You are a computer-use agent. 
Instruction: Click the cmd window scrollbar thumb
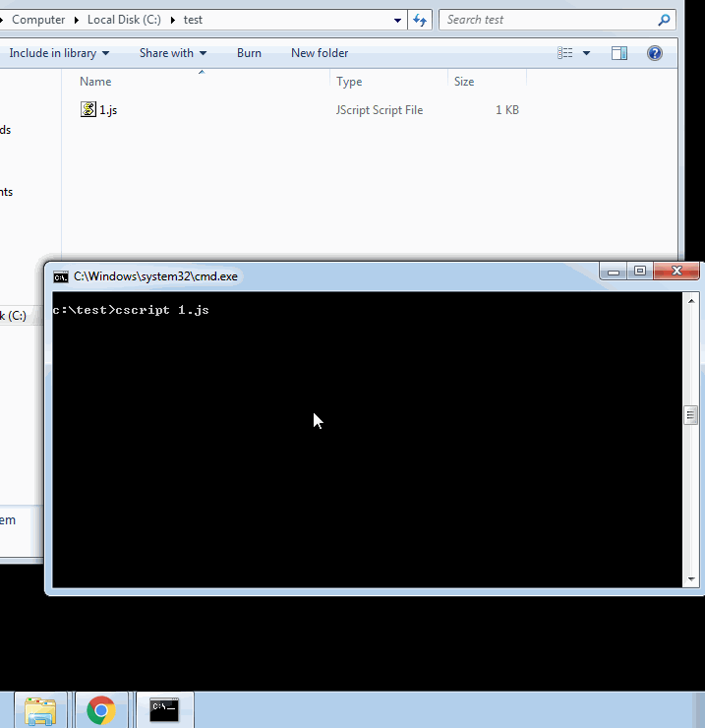(x=690, y=415)
